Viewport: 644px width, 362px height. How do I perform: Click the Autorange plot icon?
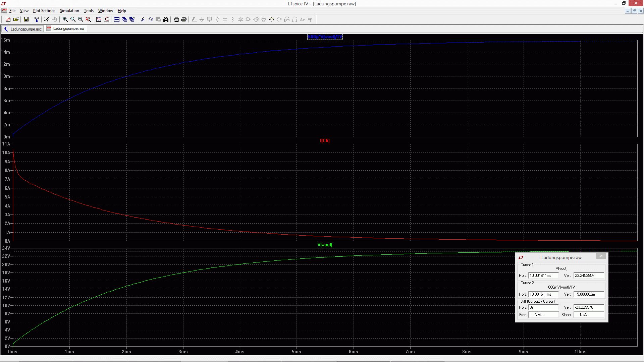[x=106, y=19]
